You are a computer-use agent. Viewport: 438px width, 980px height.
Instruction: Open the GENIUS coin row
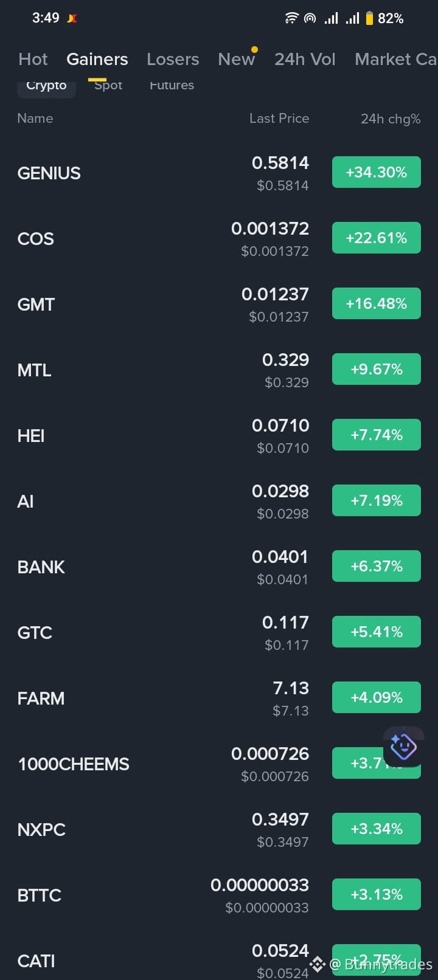(219, 173)
